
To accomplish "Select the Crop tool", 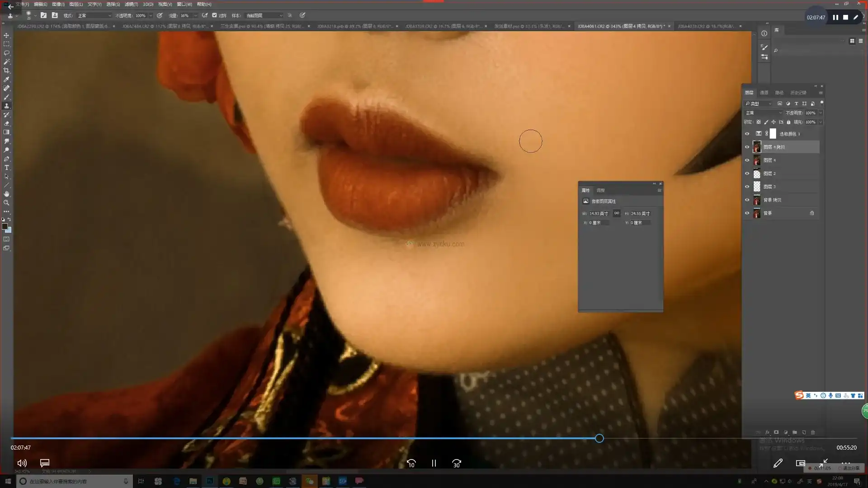I will pyautogui.click(x=6, y=70).
